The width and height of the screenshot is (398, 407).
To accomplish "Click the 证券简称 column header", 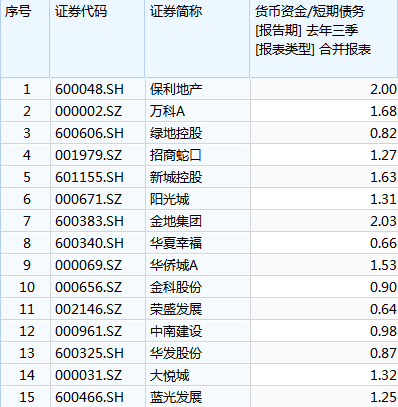I will coord(197,39).
